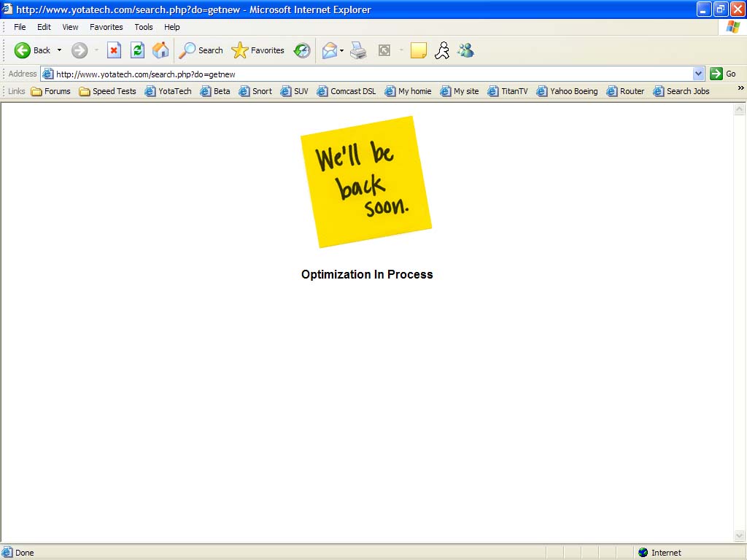Open the yellow note toolbar icon
This screenshot has height=560, width=747.
[x=418, y=50]
